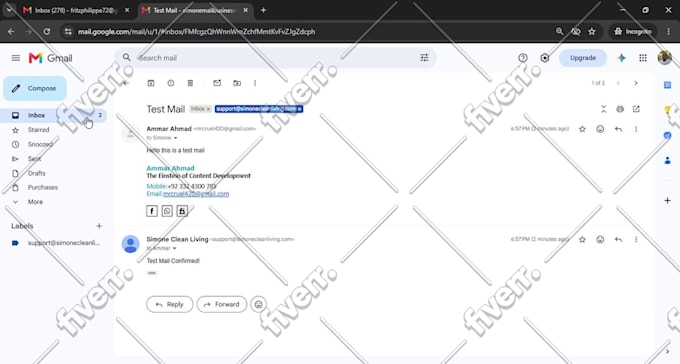The image size is (680, 364).
Task: Switch to Inbox (278) browser tab
Action: (76, 10)
